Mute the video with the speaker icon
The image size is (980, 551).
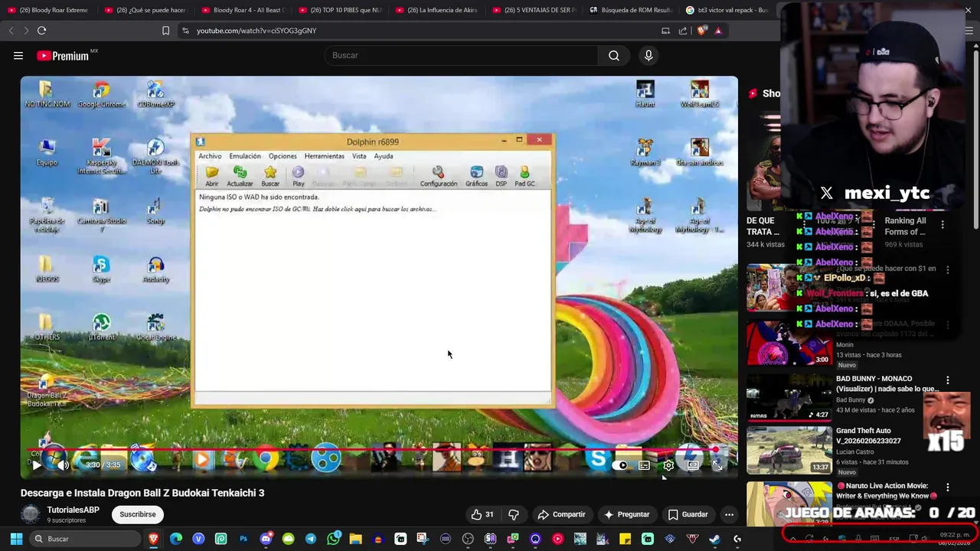tap(64, 465)
